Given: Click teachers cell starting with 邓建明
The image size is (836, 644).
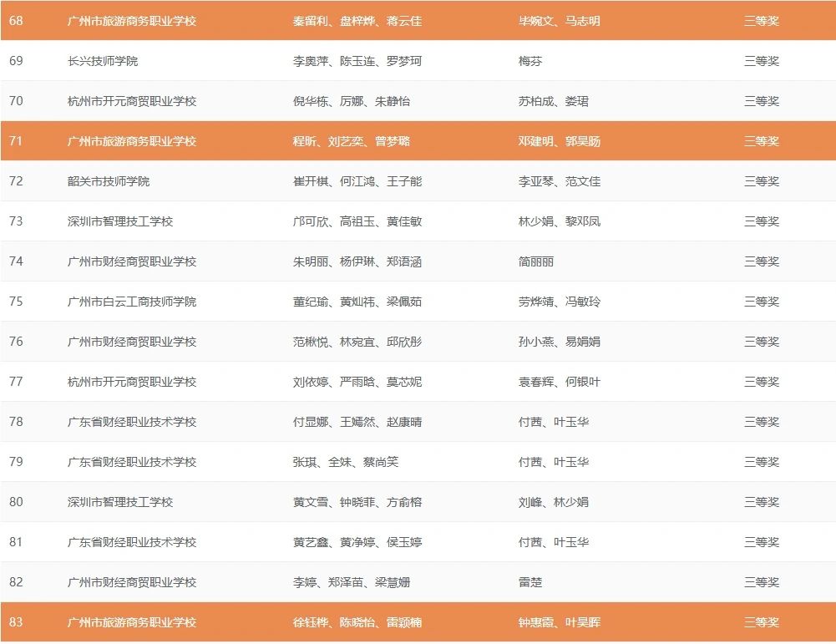Looking at the screenshot, I should coord(560,140).
